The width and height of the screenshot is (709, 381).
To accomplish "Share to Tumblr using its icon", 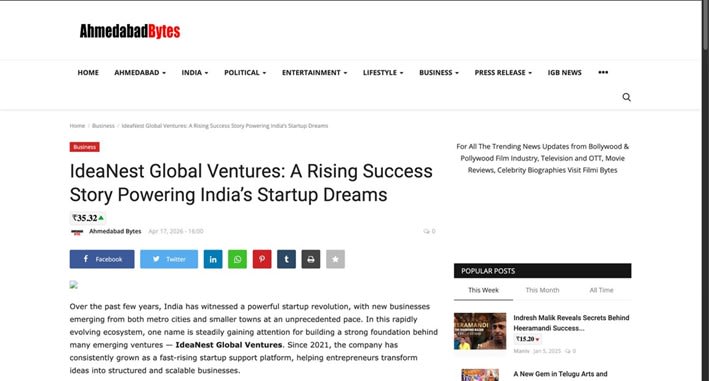I will [x=286, y=259].
